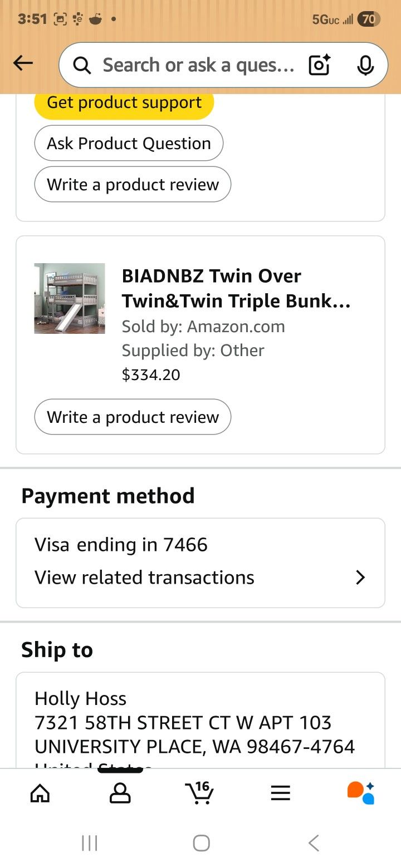The width and height of the screenshot is (401, 868).
Task: Tap Get product support
Action: [124, 102]
